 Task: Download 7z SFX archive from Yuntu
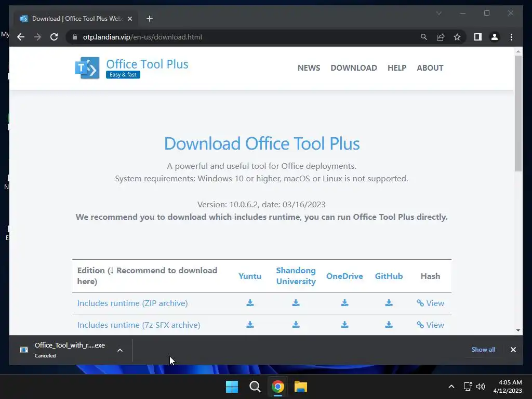[x=250, y=325]
